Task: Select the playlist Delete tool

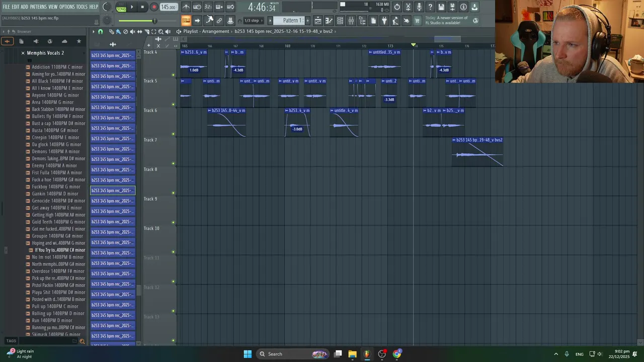Action: tap(125, 32)
